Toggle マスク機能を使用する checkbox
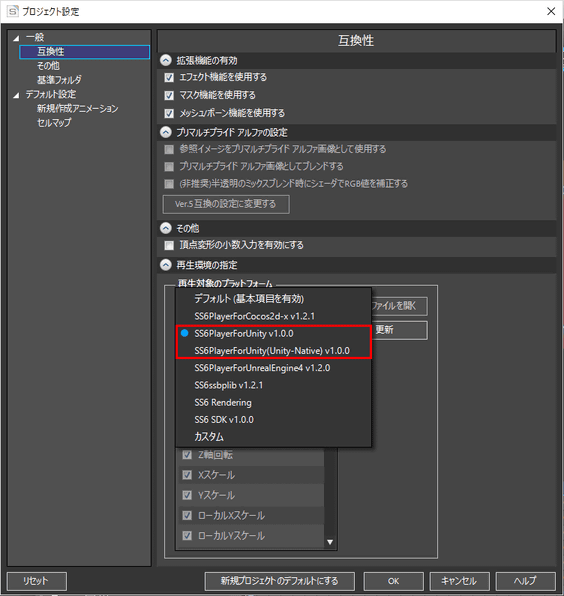 pos(169,95)
